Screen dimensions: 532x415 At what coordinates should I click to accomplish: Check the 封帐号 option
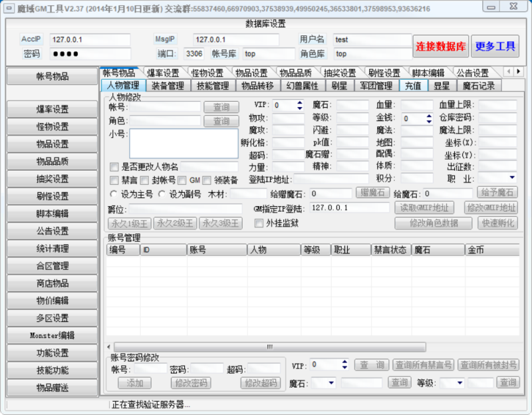point(144,180)
